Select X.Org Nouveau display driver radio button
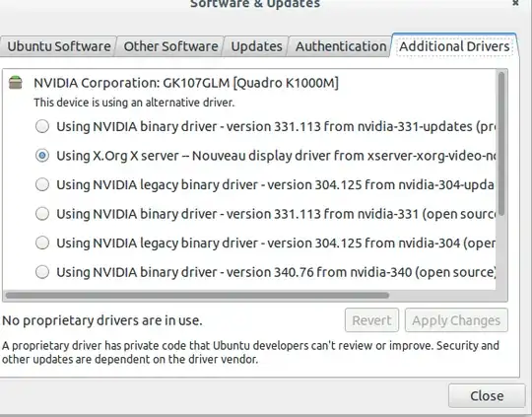Image resolution: width=532 pixels, height=417 pixels. point(42,156)
